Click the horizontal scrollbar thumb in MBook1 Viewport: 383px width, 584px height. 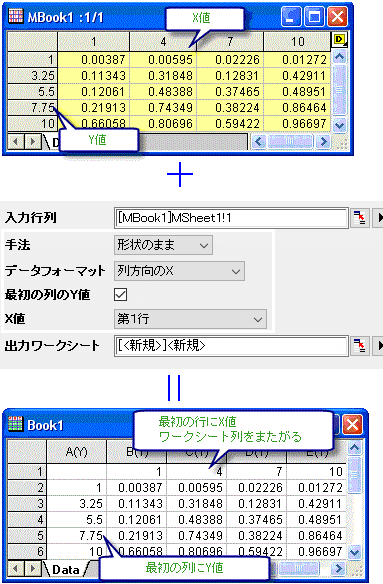tap(290, 142)
